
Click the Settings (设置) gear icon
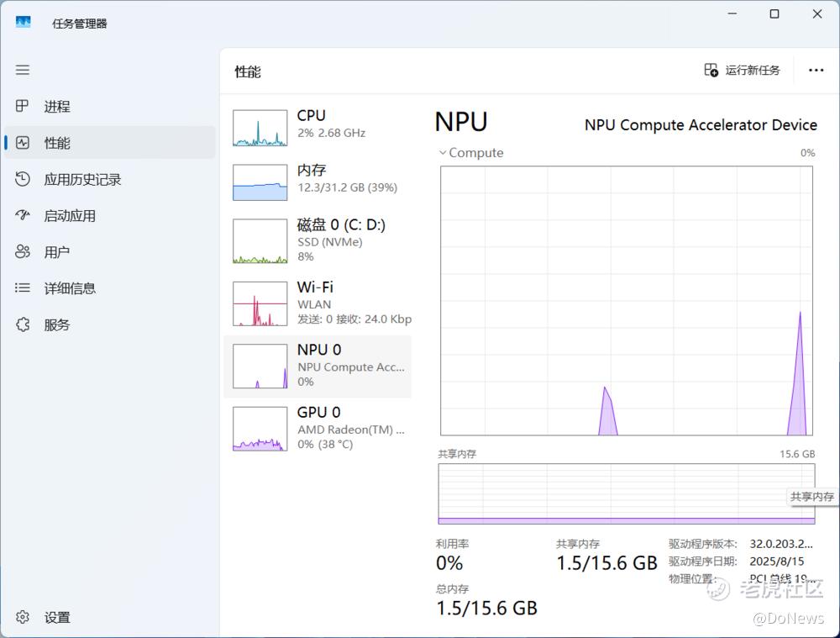click(x=23, y=617)
